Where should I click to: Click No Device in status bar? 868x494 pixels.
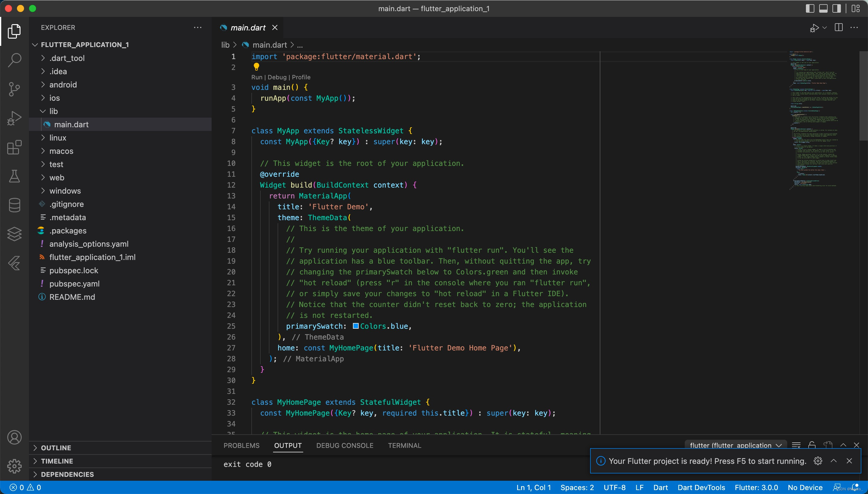pyautogui.click(x=805, y=488)
